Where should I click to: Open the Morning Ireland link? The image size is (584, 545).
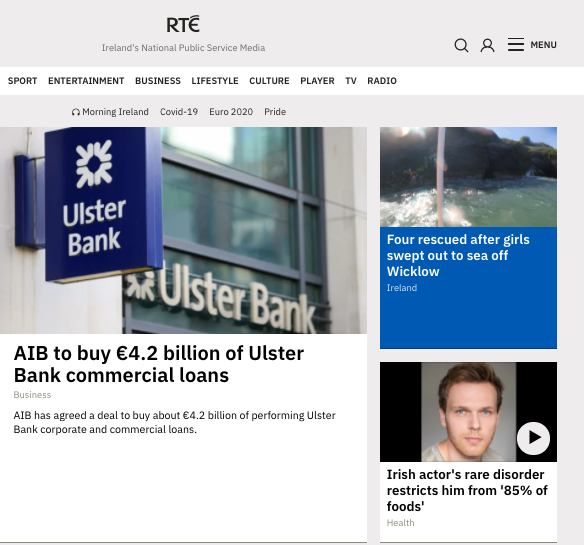click(115, 112)
